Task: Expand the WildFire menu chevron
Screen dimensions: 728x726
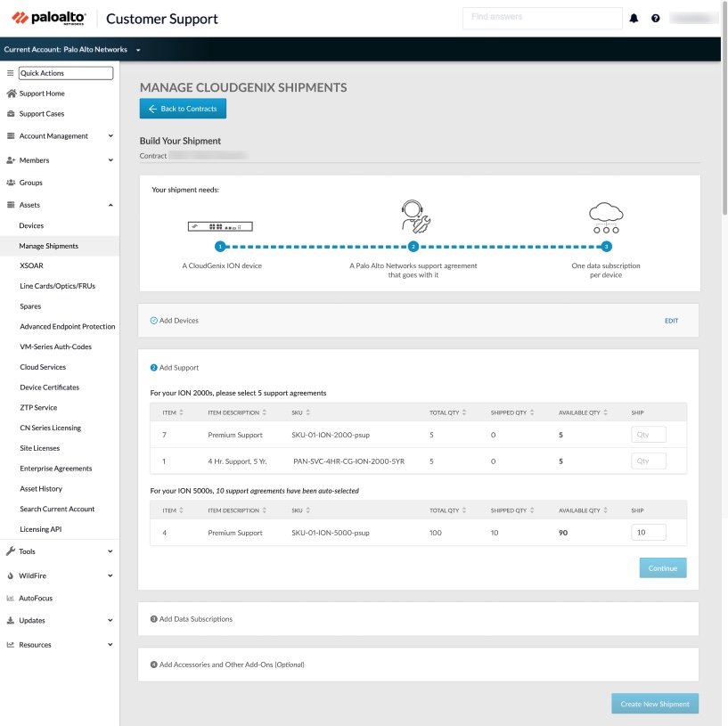Action: (x=110, y=575)
